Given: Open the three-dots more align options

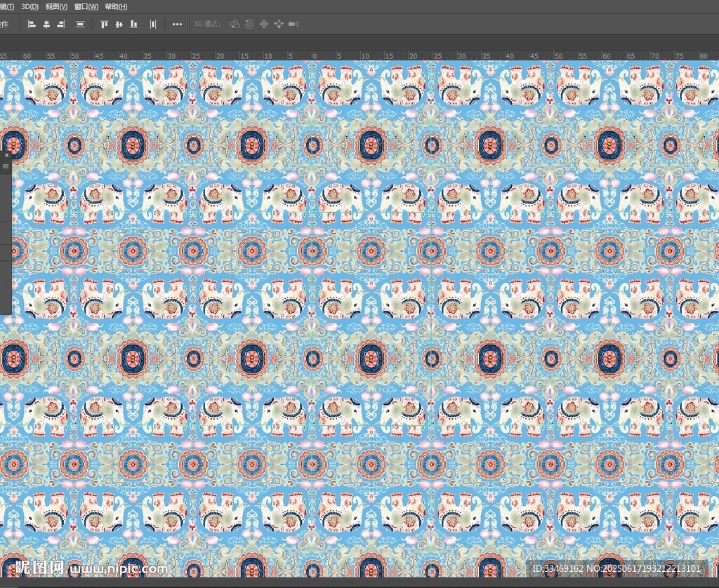Looking at the screenshot, I should (x=178, y=24).
